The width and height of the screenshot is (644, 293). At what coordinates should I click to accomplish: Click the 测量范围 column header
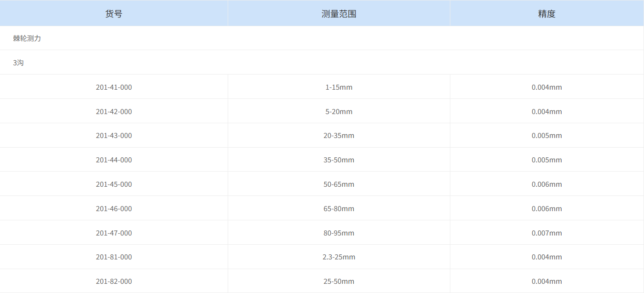pos(339,13)
